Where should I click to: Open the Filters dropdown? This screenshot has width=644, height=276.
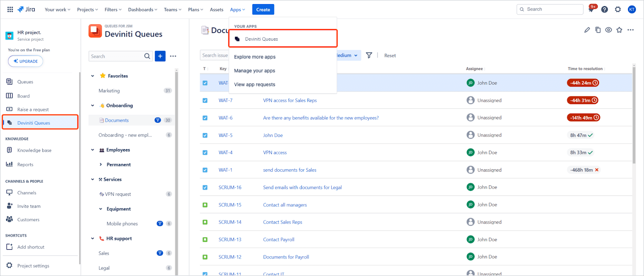(x=113, y=10)
